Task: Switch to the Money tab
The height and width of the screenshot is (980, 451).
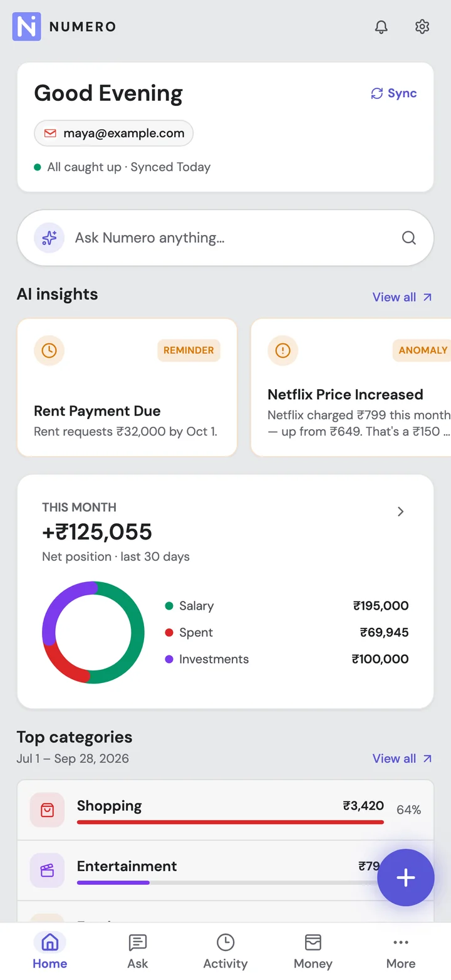Action: pyautogui.click(x=313, y=951)
